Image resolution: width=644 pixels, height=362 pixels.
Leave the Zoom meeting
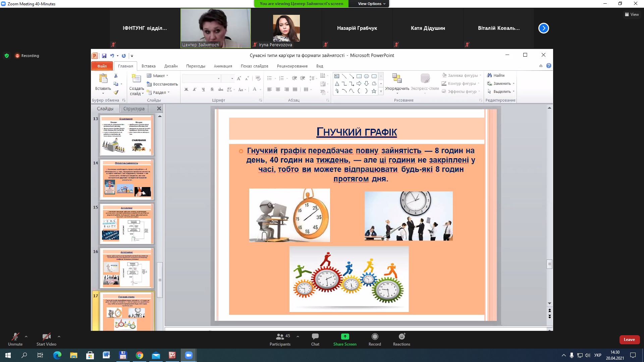coord(629,340)
